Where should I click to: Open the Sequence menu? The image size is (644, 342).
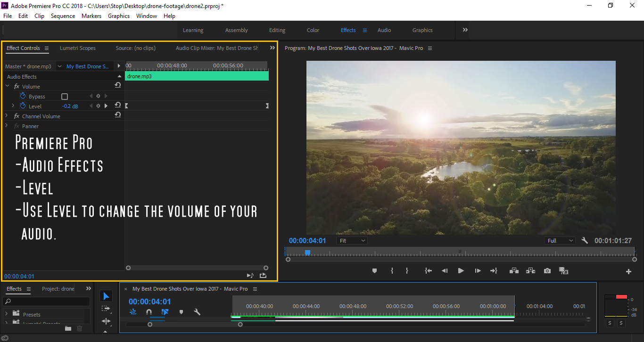63,16
